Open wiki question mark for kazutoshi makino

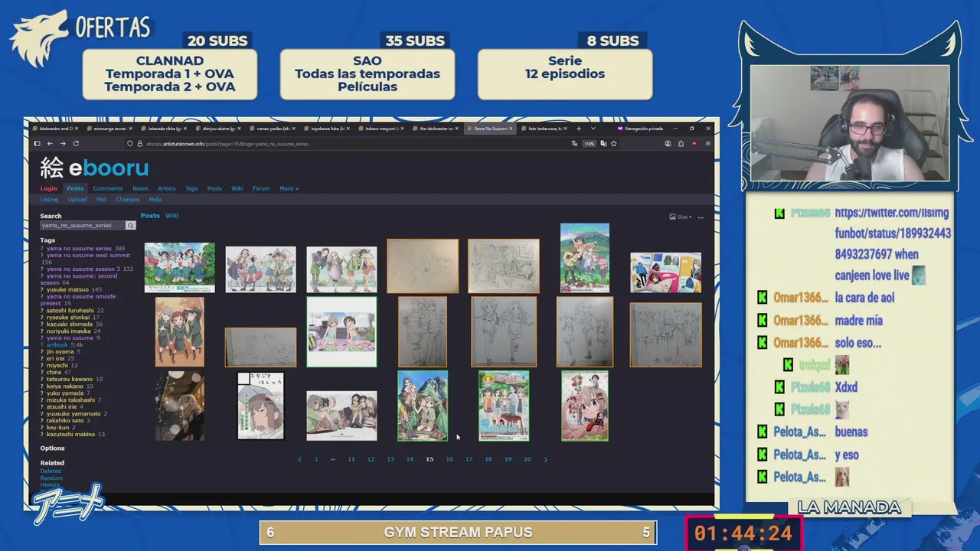[x=42, y=435]
